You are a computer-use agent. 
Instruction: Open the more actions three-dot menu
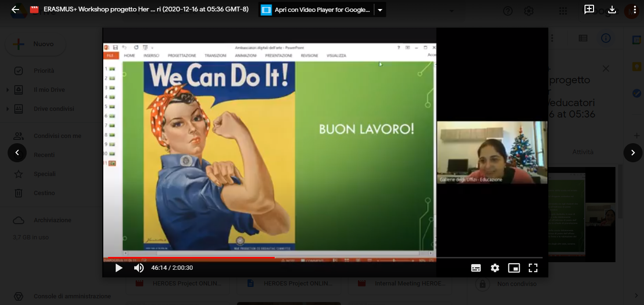pyautogui.click(x=634, y=10)
